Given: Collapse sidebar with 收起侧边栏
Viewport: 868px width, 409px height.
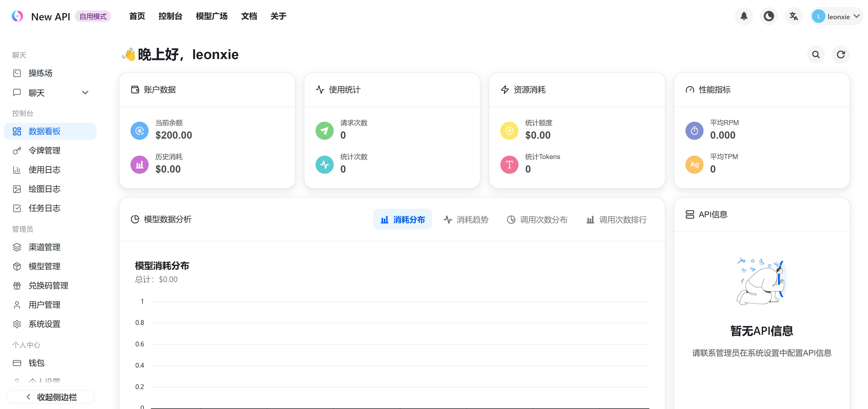Looking at the screenshot, I should pyautogui.click(x=50, y=397).
